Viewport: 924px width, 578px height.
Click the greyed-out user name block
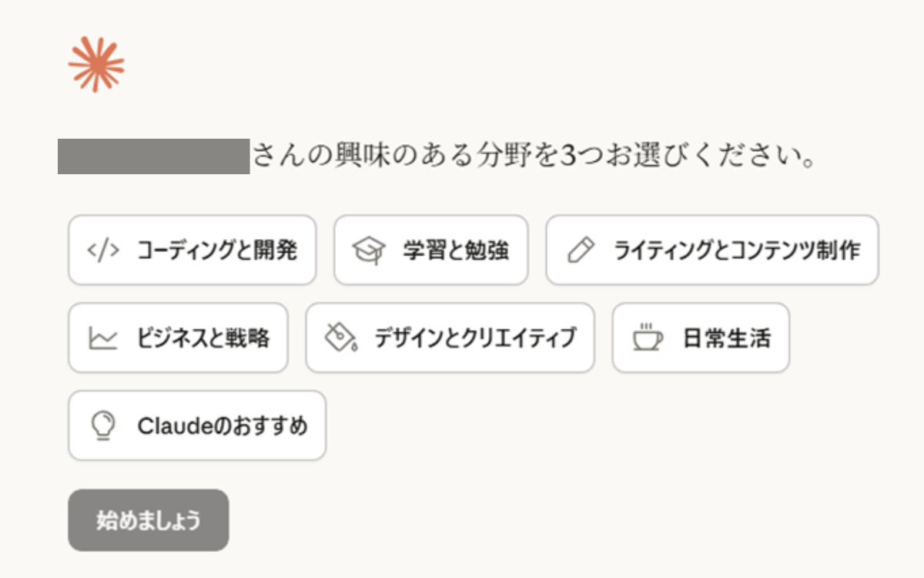point(153,156)
